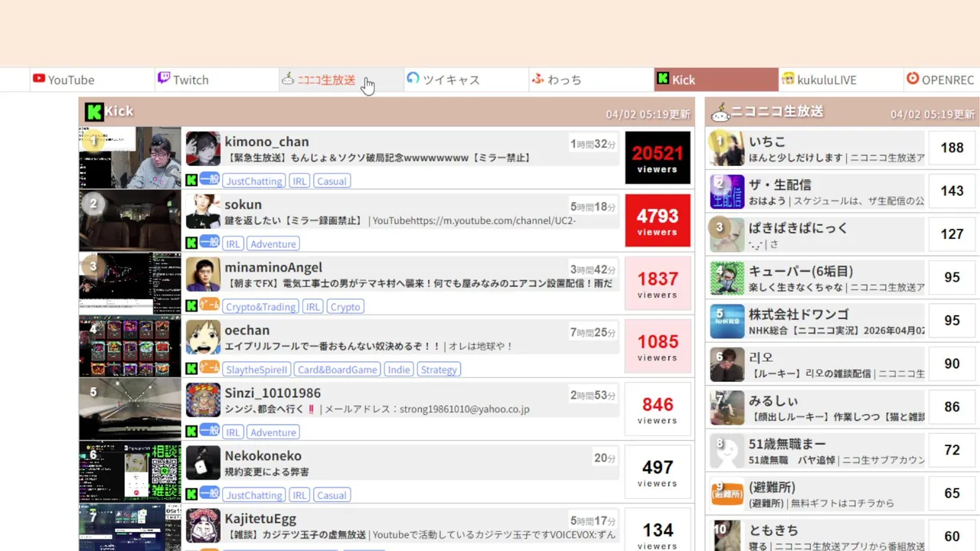Image resolution: width=980 pixels, height=551 pixels.
Task: Click the 4793 viewers count box
Action: click(x=658, y=220)
